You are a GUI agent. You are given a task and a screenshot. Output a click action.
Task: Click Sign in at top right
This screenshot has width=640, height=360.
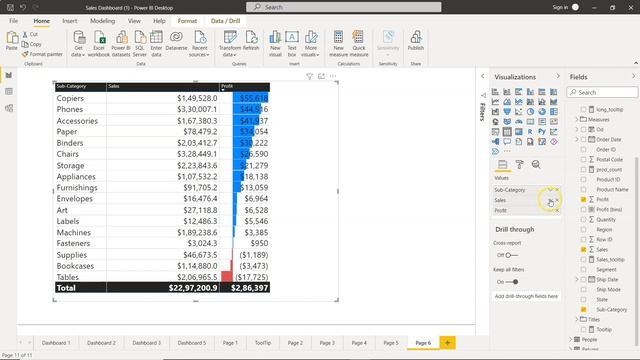click(x=560, y=7)
